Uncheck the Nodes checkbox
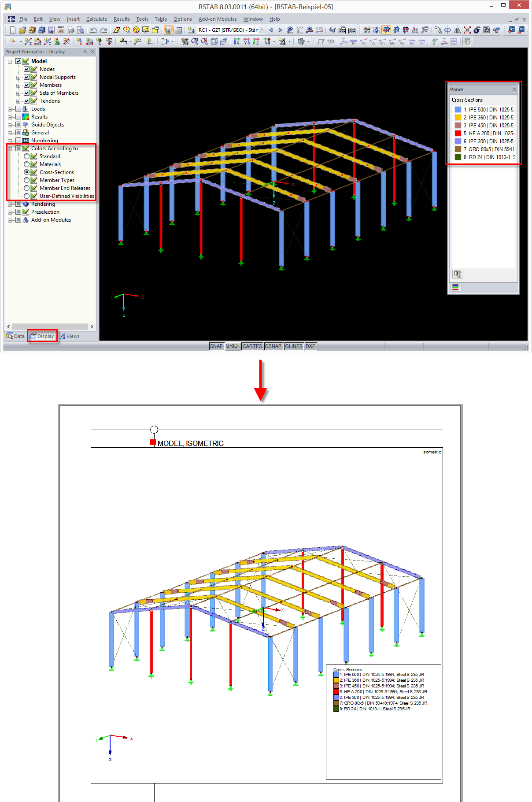Image resolution: width=532 pixels, height=802 pixels. pyautogui.click(x=26, y=69)
